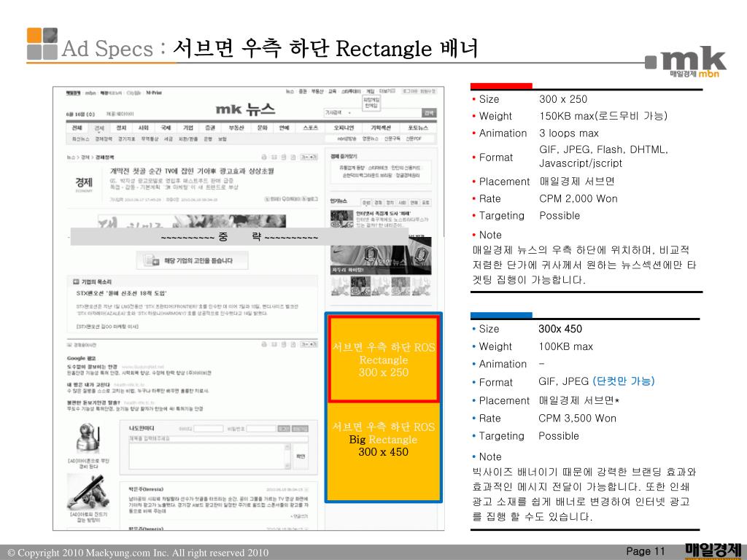Click the mbn link in the top-left bar
Viewport: 747px width, 560px height.
[x=90, y=93]
